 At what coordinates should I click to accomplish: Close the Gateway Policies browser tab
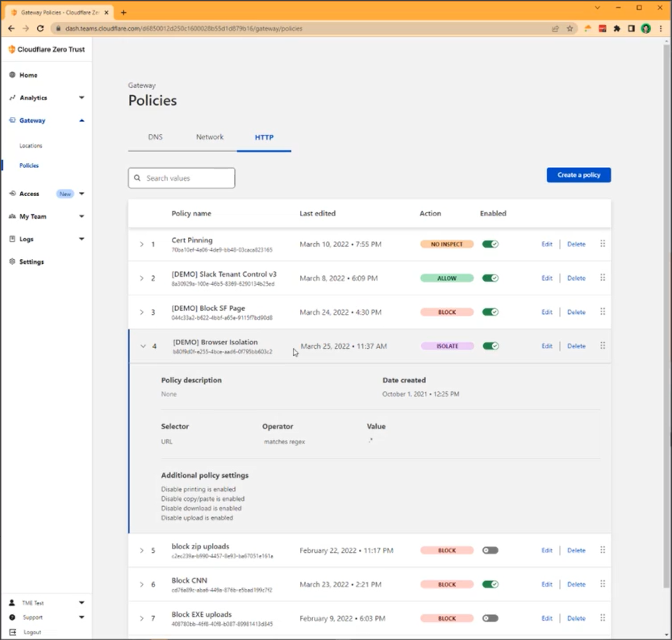coord(106,12)
